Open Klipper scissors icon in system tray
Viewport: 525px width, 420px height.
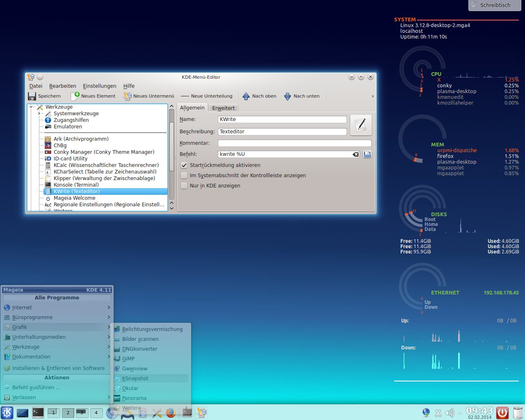[438, 413]
